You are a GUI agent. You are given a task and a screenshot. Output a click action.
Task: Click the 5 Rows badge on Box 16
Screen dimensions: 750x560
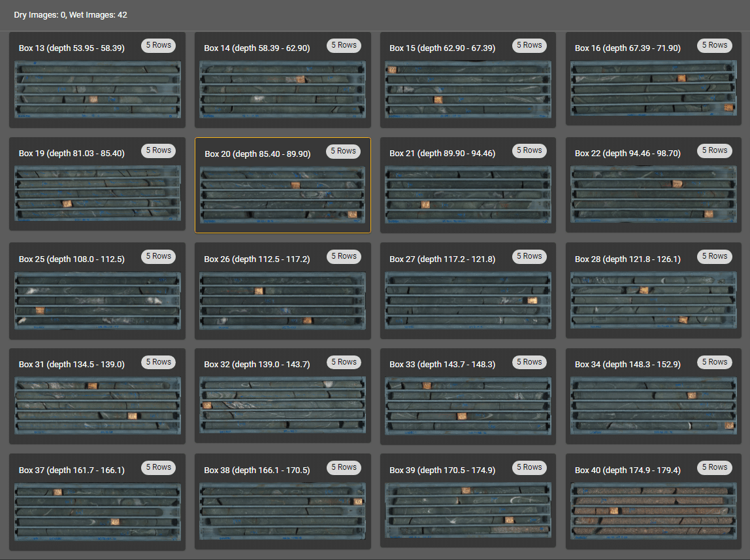click(715, 46)
